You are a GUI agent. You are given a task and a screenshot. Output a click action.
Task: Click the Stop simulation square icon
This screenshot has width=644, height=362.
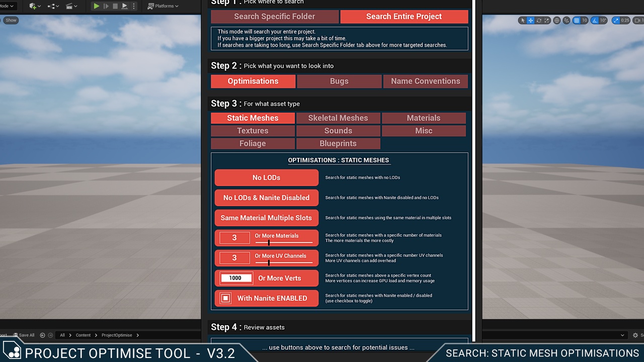coord(115,6)
